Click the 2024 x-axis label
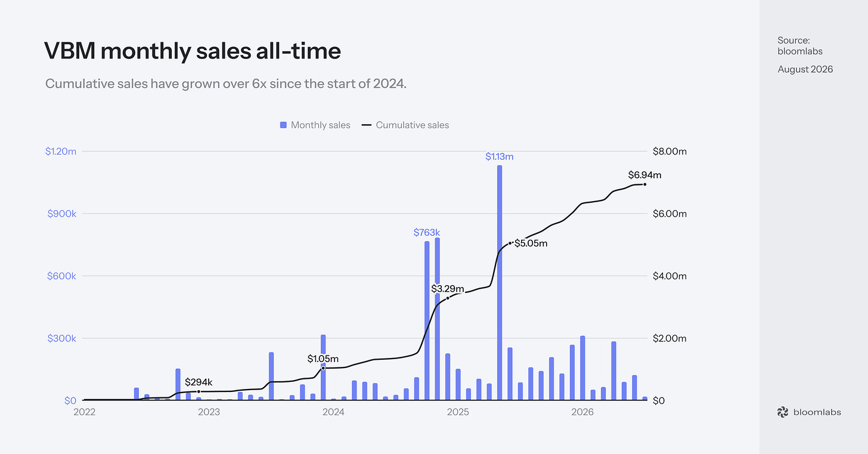Screen dimensions: 868x454 coord(333,412)
